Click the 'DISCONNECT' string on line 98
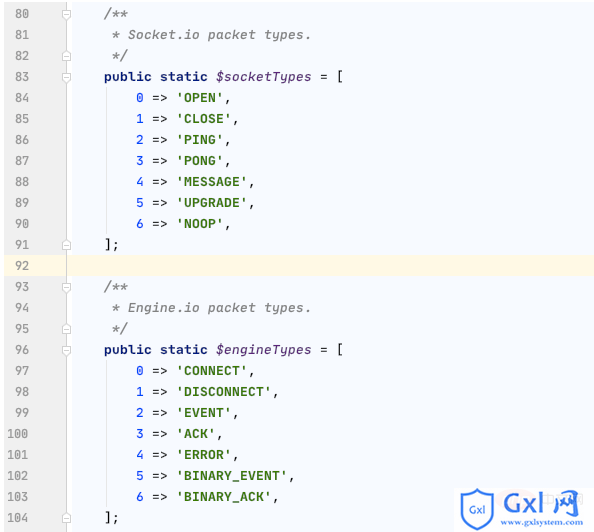This screenshot has height=532, width=594. click(x=224, y=391)
